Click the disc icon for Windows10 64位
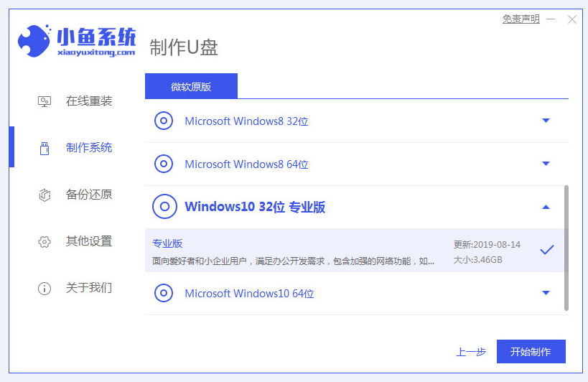The image size is (588, 382). pos(164,293)
